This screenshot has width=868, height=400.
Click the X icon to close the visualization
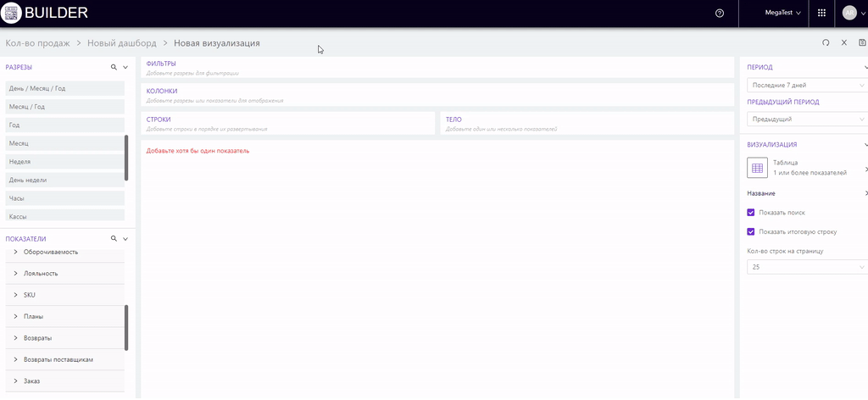tap(844, 42)
